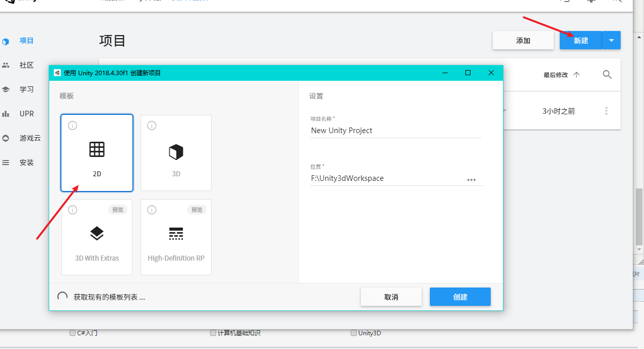Check the Unity3D checkbox
Image resolution: width=644 pixels, height=349 pixels.
(x=354, y=333)
